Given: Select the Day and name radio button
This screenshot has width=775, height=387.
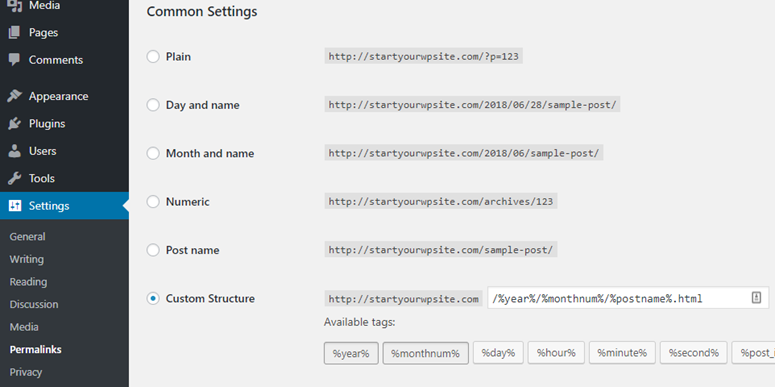Looking at the screenshot, I should click(x=153, y=105).
